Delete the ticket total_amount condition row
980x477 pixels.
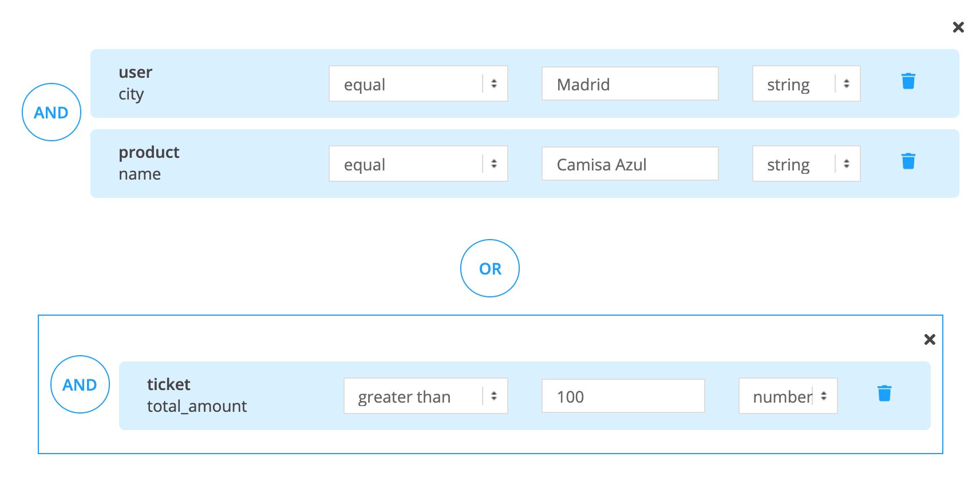(884, 393)
